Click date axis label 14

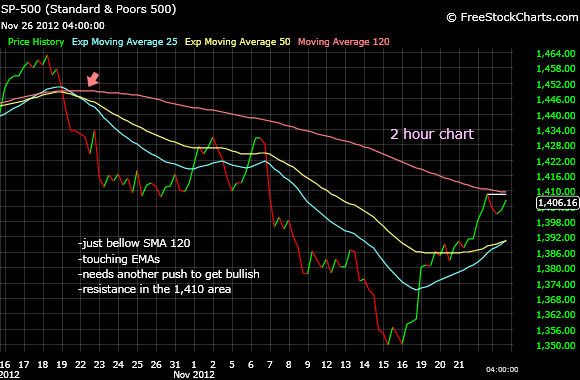(364, 365)
